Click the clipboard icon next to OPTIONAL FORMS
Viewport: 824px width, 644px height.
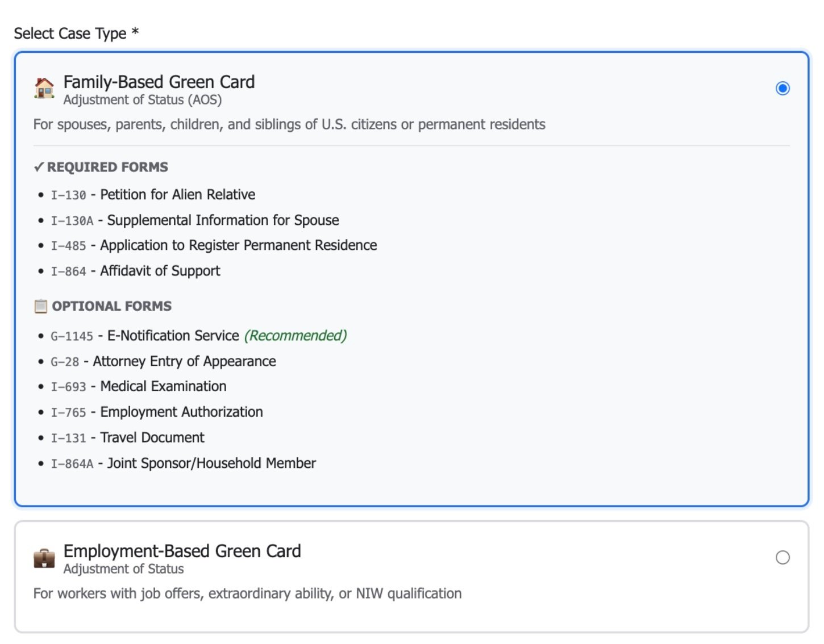(39, 306)
